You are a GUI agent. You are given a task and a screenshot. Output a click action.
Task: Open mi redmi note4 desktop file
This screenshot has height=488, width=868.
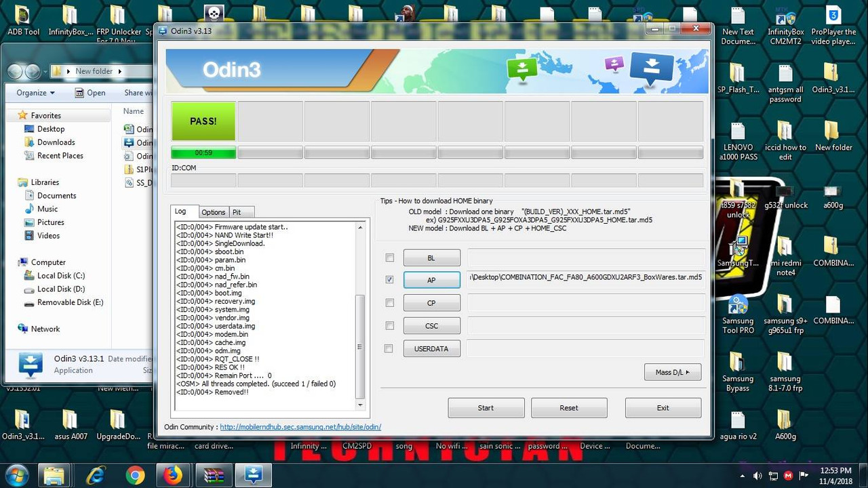pos(785,256)
